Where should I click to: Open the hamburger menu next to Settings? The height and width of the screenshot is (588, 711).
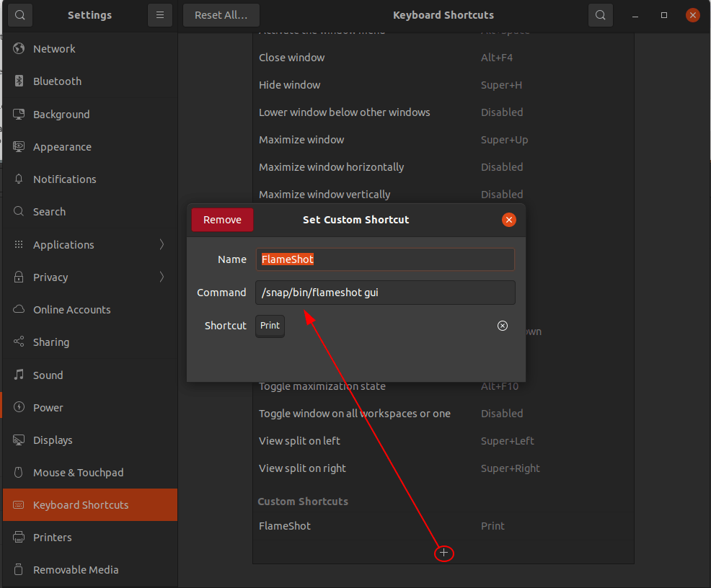[x=159, y=14]
